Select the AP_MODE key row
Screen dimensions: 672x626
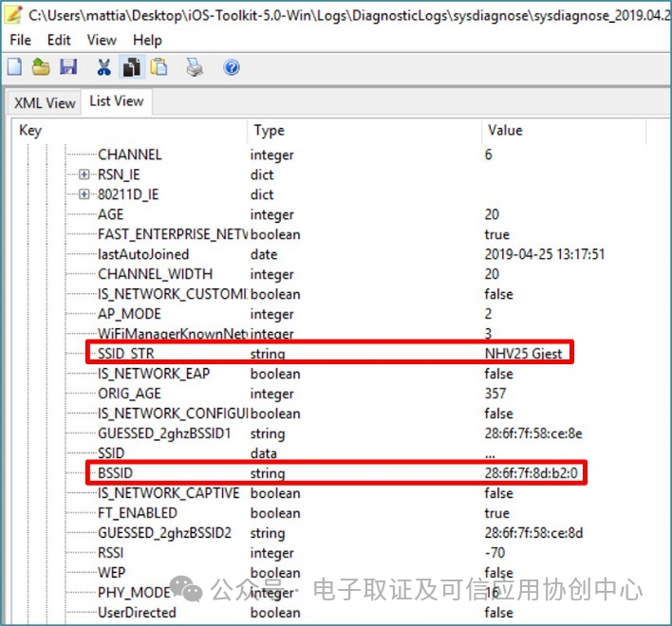[129, 314]
